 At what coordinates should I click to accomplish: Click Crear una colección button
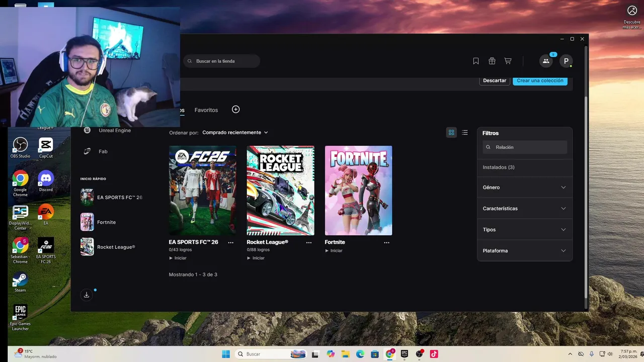coord(540,80)
